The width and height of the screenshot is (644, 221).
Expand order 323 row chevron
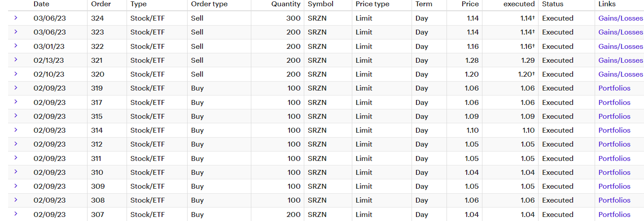pos(16,32)
